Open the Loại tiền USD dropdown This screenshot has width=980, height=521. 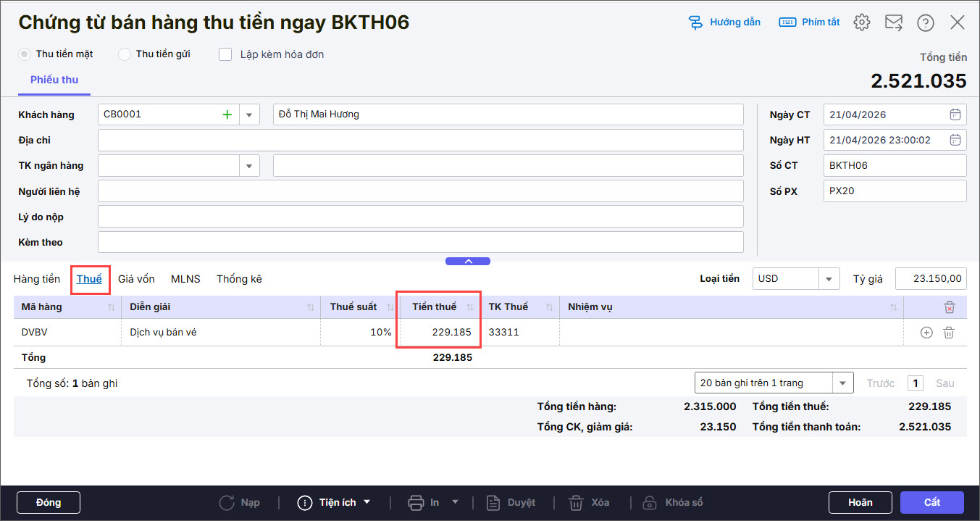829,278
